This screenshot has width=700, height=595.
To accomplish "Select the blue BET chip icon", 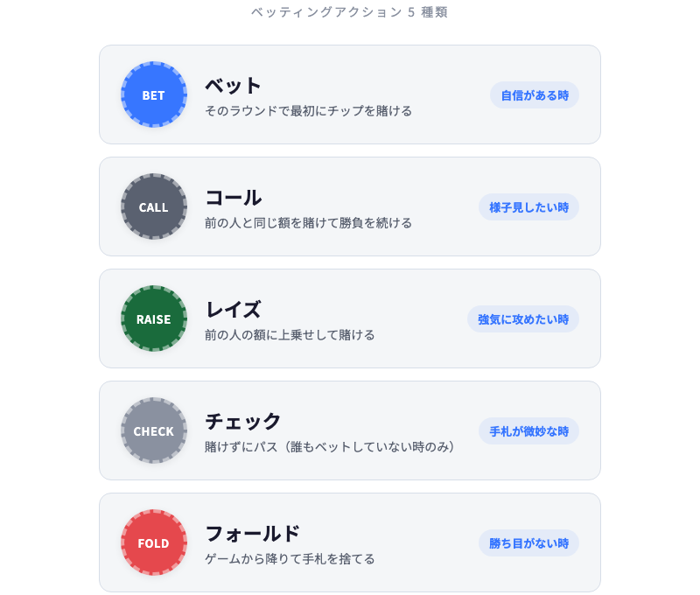I will pos(153,94).
